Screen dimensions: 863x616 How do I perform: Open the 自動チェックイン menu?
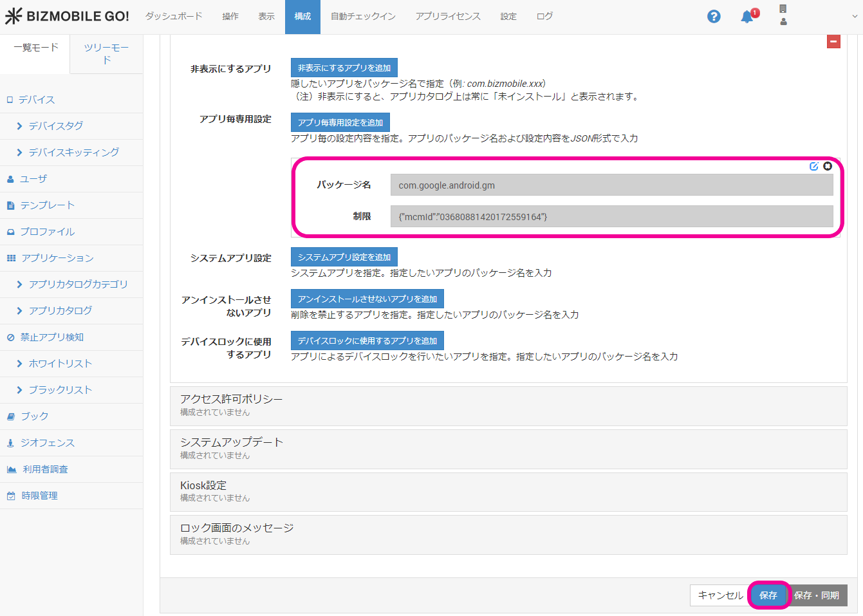pyautogui.click(x=363, y=17)
